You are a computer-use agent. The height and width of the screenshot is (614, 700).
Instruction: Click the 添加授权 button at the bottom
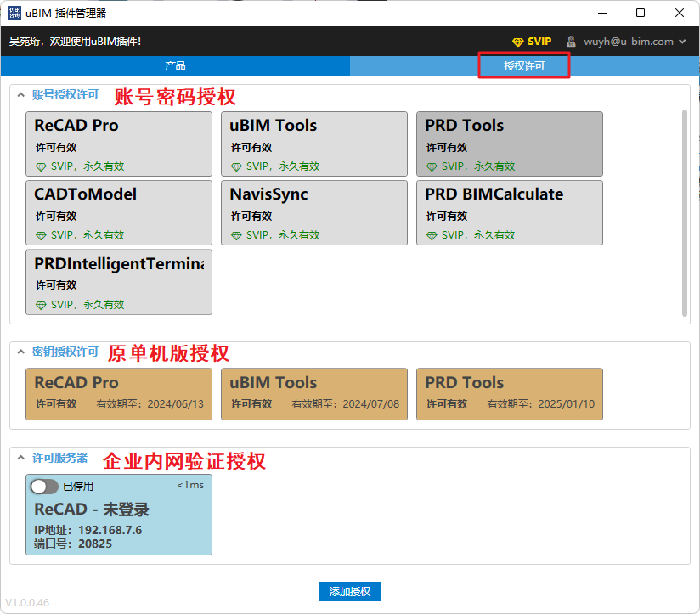349,591
